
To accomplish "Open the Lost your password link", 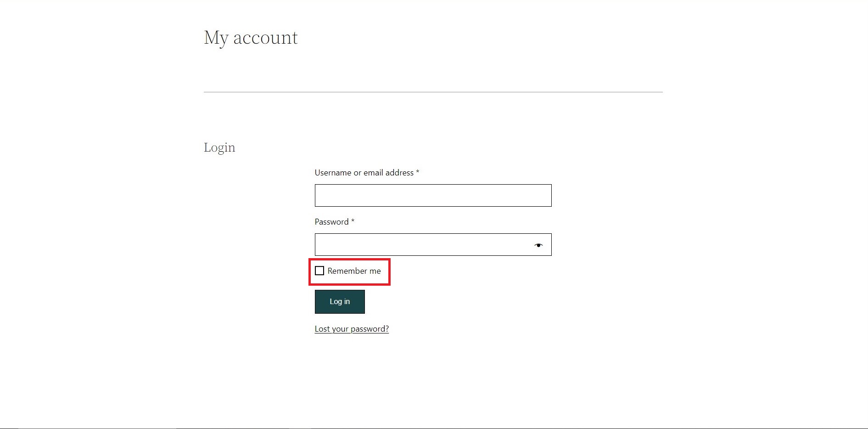I will pos(351,328).
